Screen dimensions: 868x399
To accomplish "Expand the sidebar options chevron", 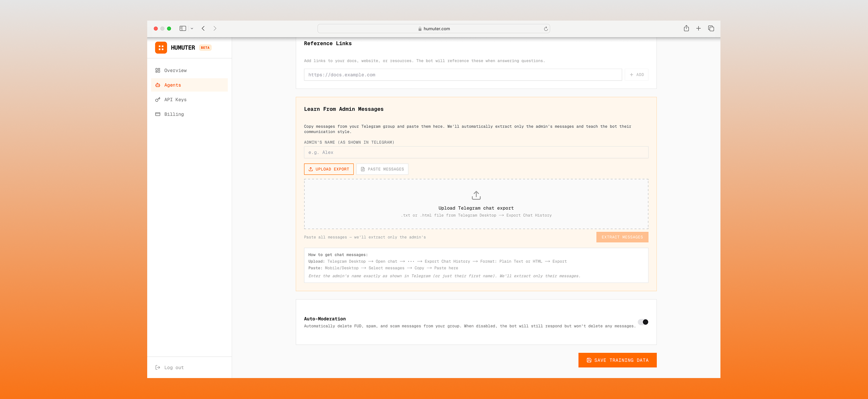I will coord(192,29).
